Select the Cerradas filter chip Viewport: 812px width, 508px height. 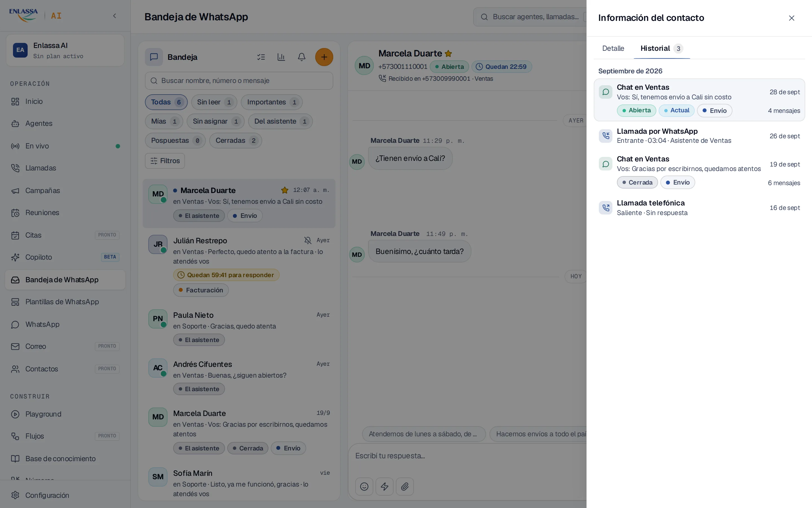tap(235, 141)
